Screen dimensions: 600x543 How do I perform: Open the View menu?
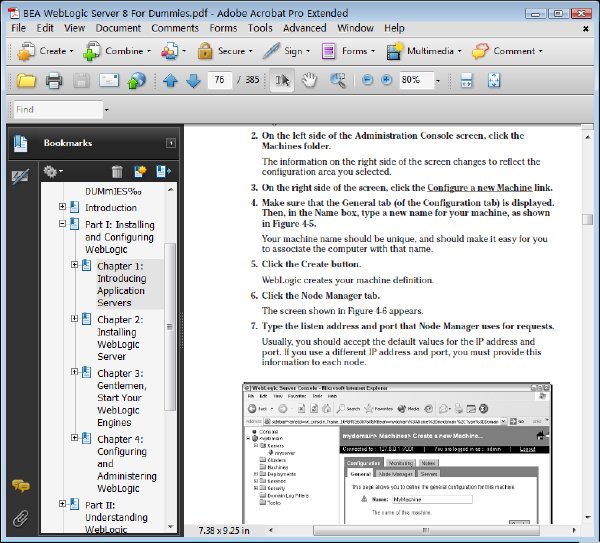click(75, 28)
